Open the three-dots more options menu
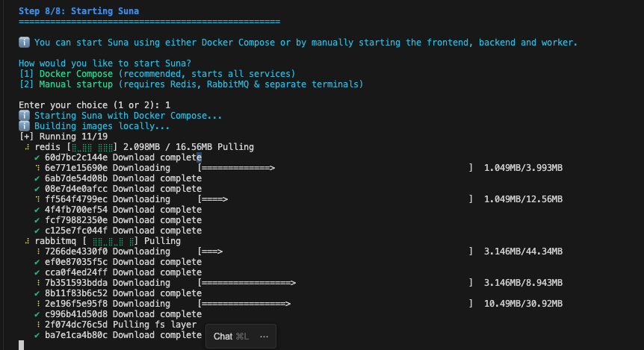 coord(264,337)
